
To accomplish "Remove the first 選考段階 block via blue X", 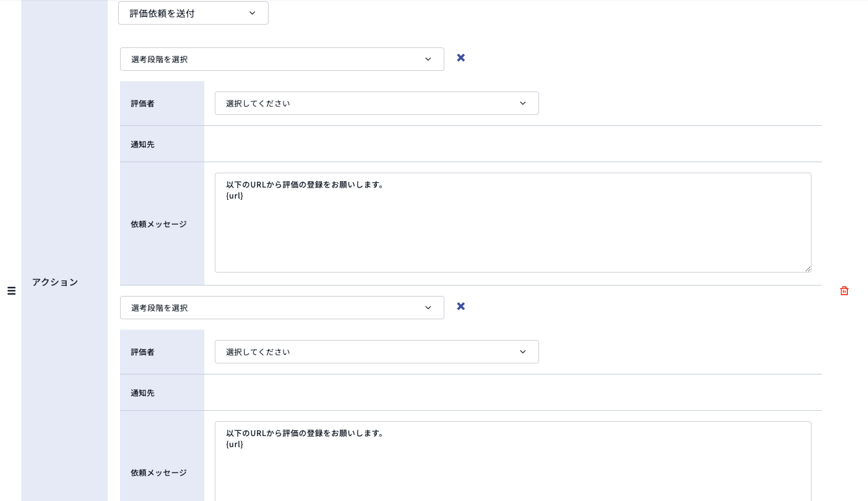I will point(461,58).
